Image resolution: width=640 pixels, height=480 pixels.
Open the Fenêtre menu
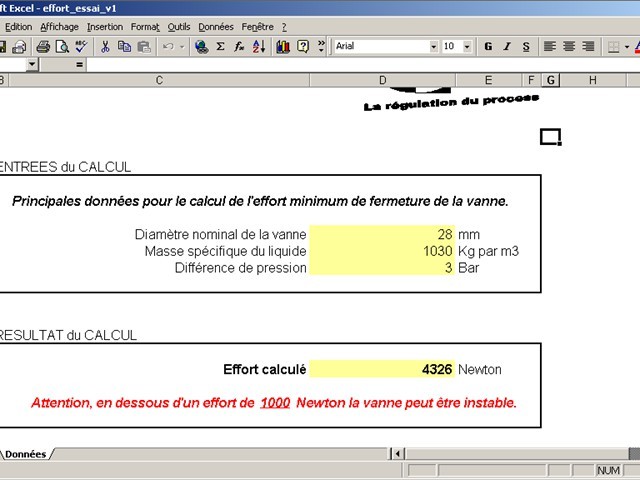point(258,27)
